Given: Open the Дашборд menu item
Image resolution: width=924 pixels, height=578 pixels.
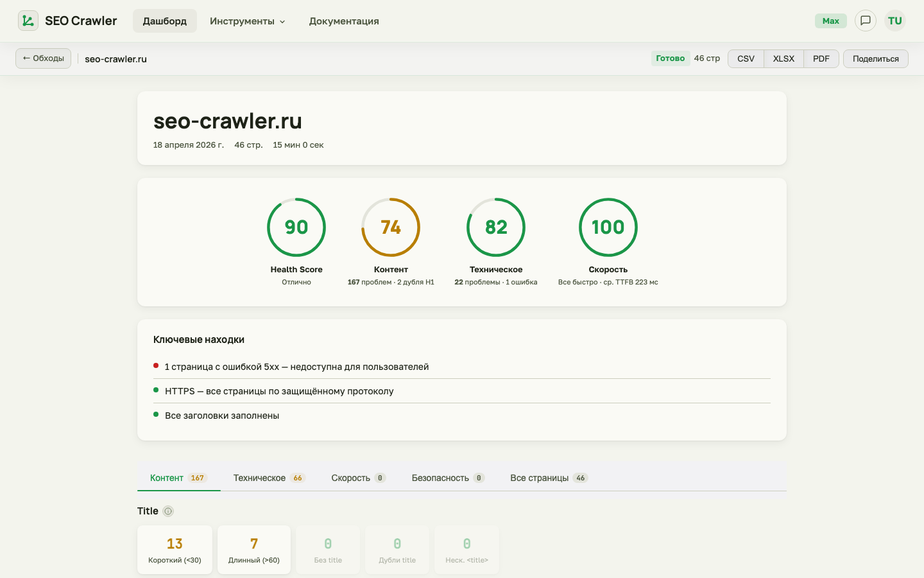Looking at the screenshot, I should tap(165, 21).
